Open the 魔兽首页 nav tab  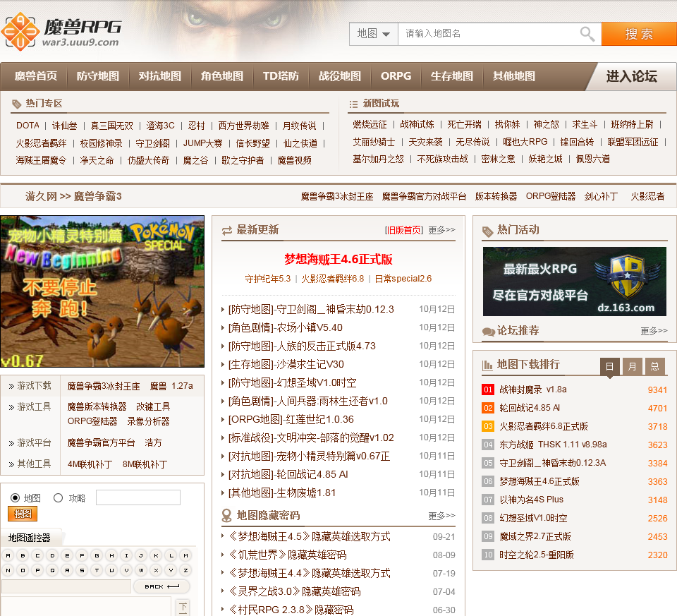click(x=36, y=76)
